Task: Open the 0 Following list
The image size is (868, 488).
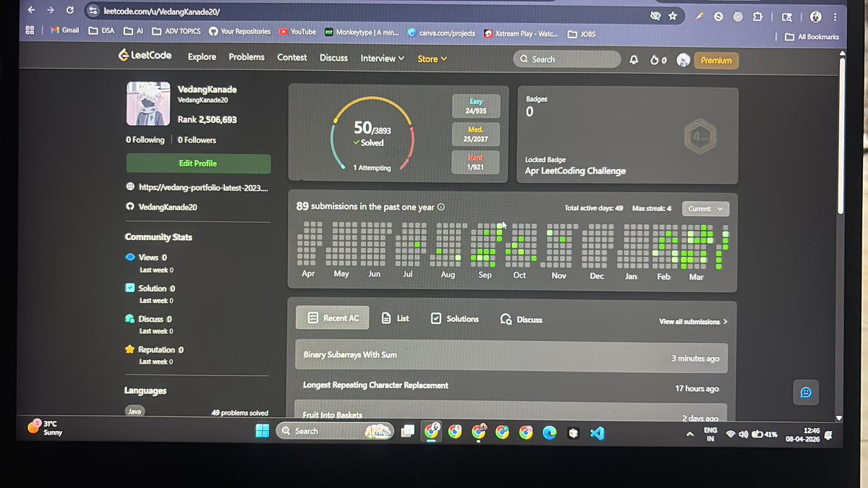Action: click(145, 140)
